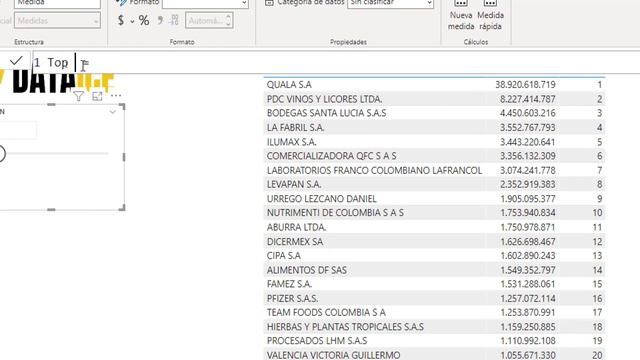Click in the formula bar text
Screen dimensions: 640x360
tap(58, 62)
